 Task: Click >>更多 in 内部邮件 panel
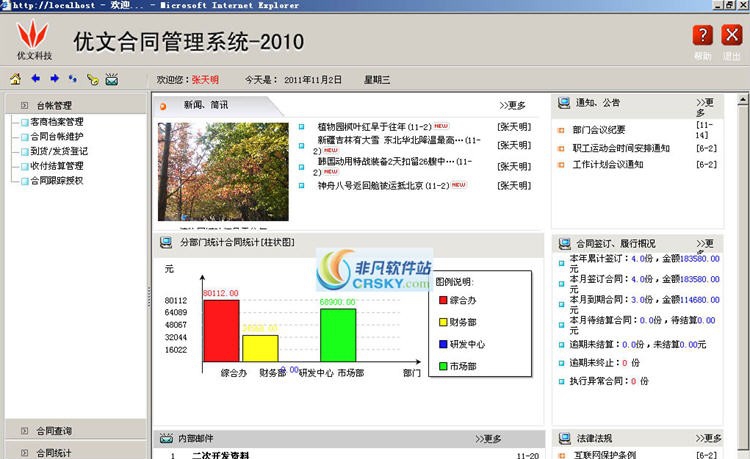click(488, 439)
